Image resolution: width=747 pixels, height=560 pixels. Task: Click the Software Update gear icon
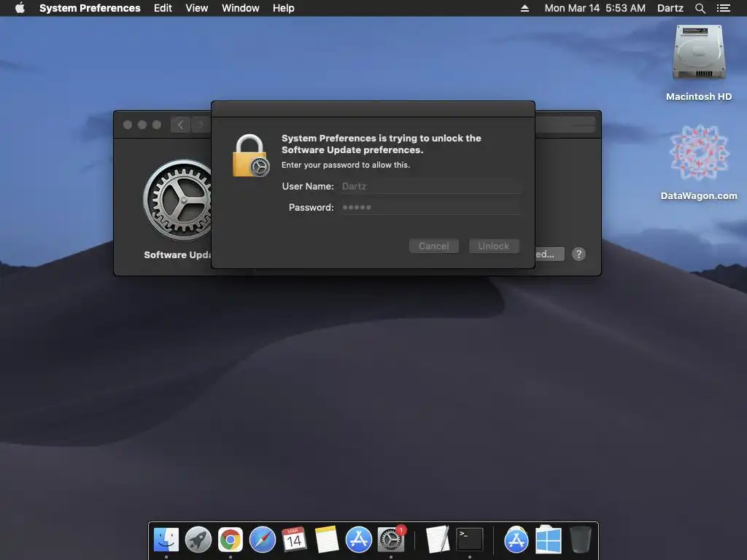point(177,200)
